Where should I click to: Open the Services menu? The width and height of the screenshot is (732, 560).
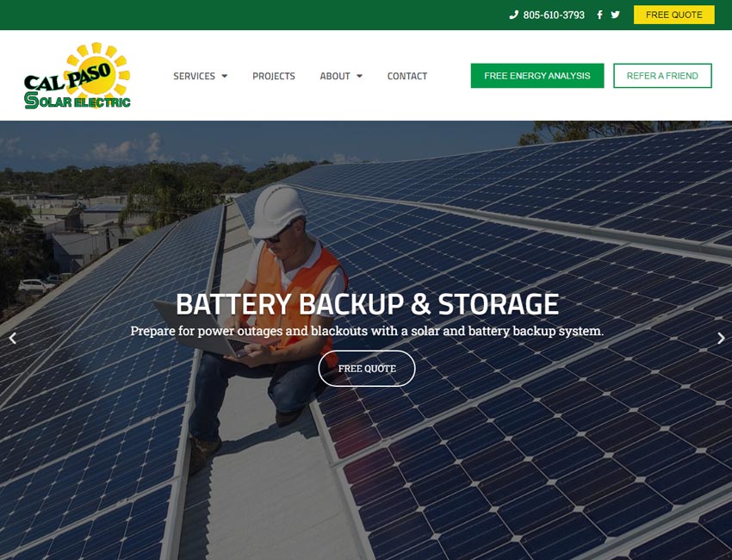(195, 76)
